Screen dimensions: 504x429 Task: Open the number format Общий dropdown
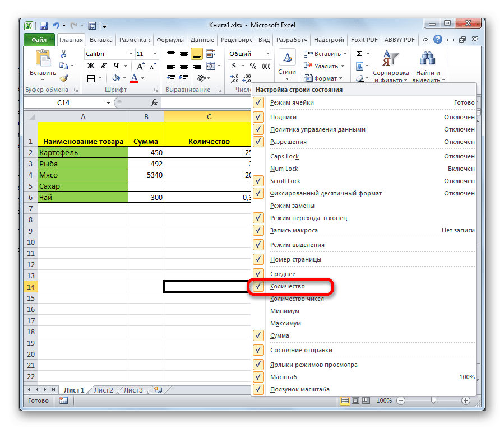point(268,54)
